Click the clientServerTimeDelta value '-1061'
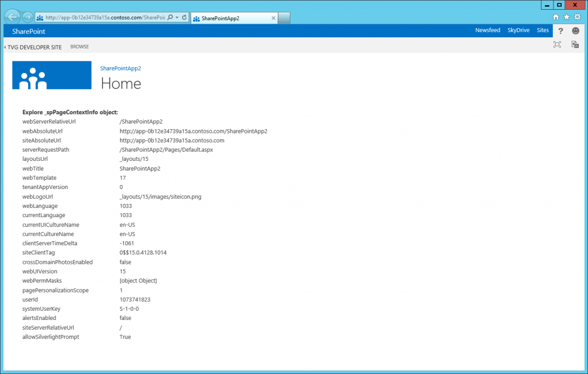The width and height of the screenshot is (588, 374). pos(127,244)
